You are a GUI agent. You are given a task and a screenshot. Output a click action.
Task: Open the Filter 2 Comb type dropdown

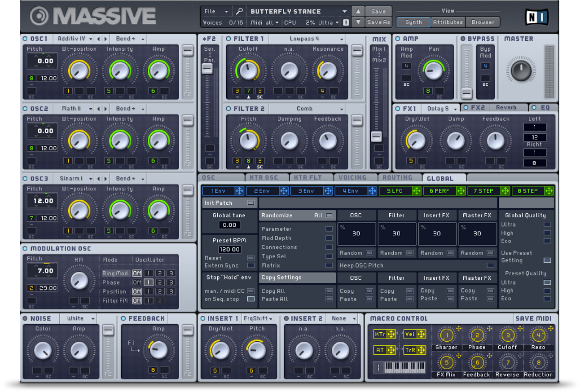307,109
